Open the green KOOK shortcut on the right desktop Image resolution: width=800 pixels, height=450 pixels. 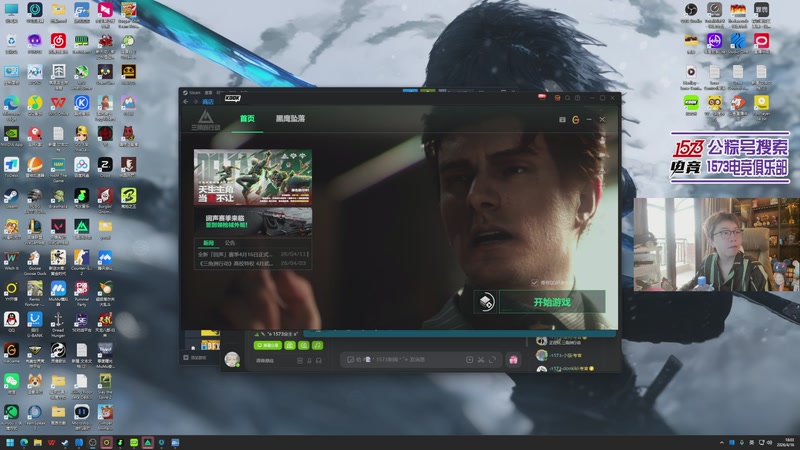point(691,105)
